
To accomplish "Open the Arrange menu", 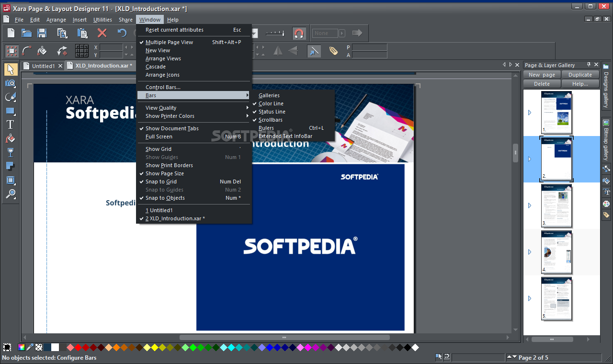I will pyautogui.click(x=56, y=20).
